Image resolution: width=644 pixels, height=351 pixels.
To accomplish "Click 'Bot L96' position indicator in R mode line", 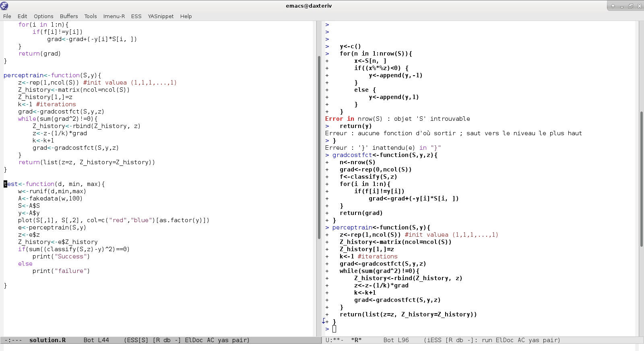I will tap(396, 340).
